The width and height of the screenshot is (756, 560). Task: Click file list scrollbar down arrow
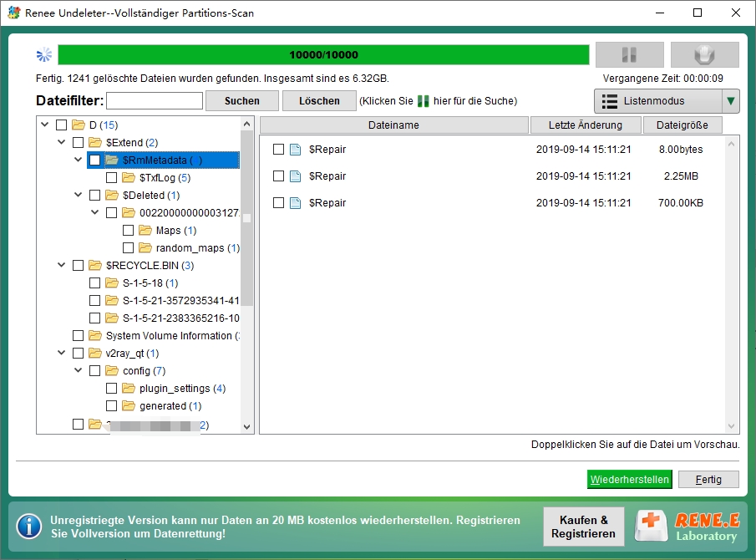[732, 426]
